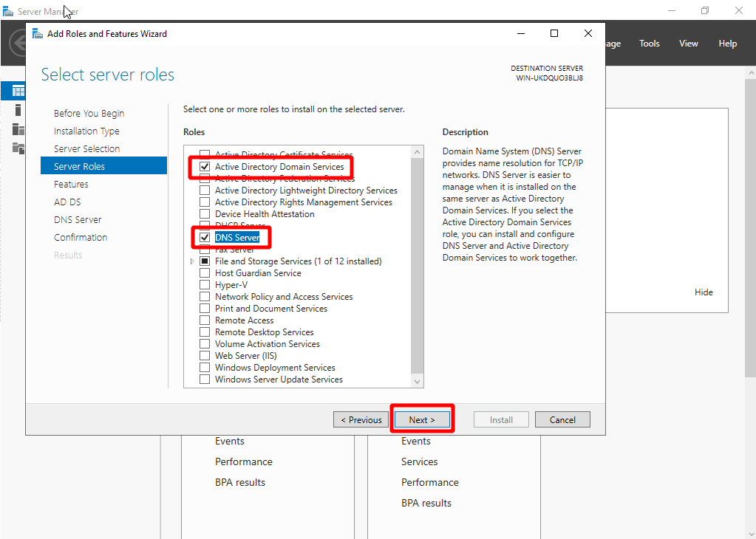Open Tools menu in Server Manager
The height and width of the screenshot is (539, 756).
tap(649, 44)
